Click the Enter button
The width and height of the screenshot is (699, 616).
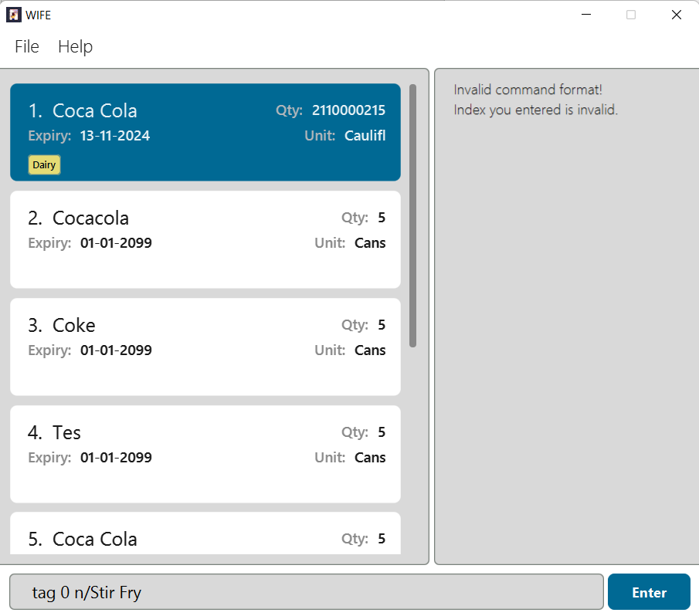[x=649, y=592]
